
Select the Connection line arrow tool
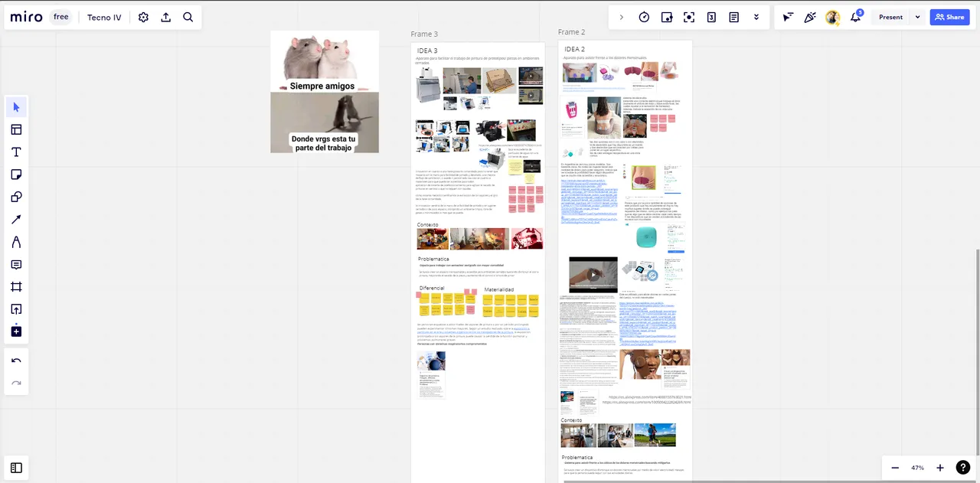(16, 220)
